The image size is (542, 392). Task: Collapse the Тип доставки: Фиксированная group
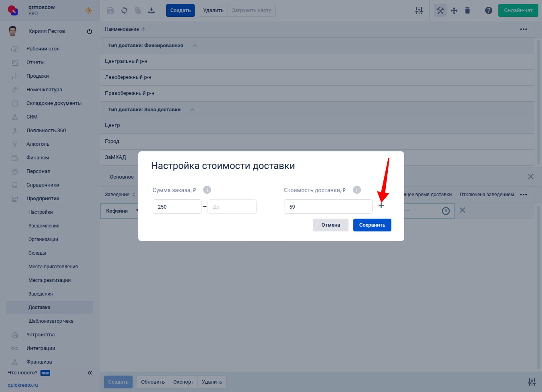point(195,46)
